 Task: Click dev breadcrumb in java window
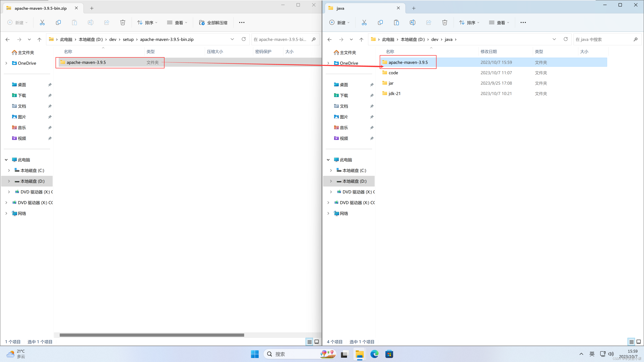[435, 40]
